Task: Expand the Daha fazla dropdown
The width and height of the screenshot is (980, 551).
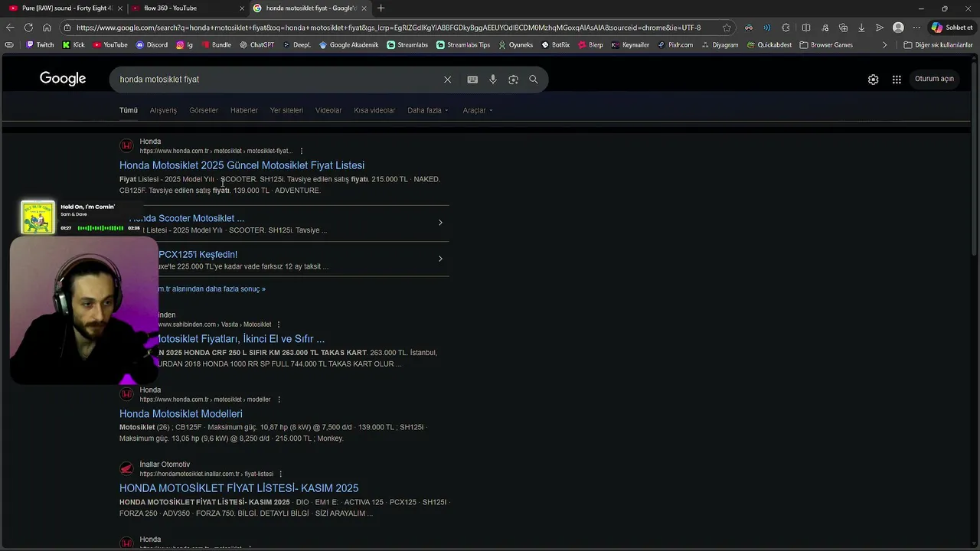Action: coord(428,110)
